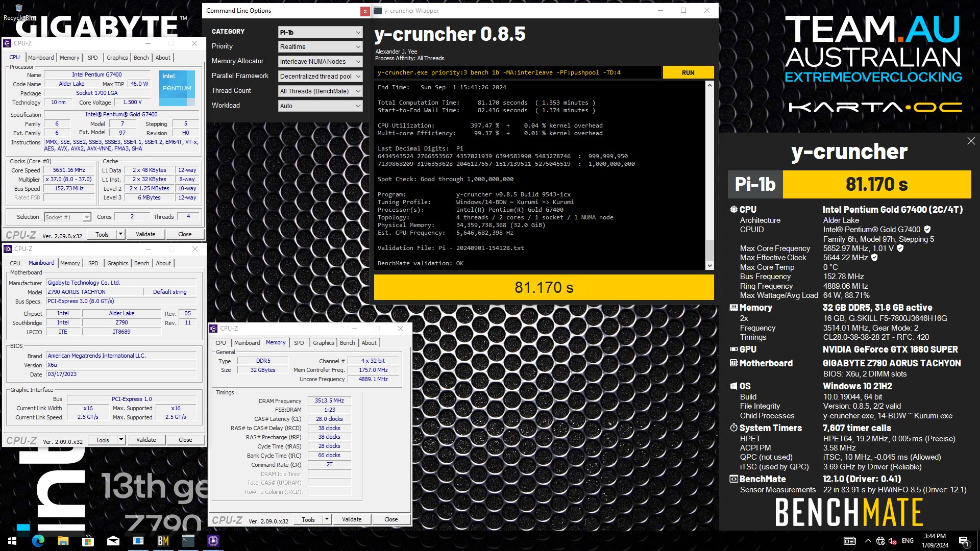Image resolution: width=980 pixels, height=551 pixels.
Task: Click the OS Windows logo icon in BenchMate panel
Action: click(x=733, y=386)
